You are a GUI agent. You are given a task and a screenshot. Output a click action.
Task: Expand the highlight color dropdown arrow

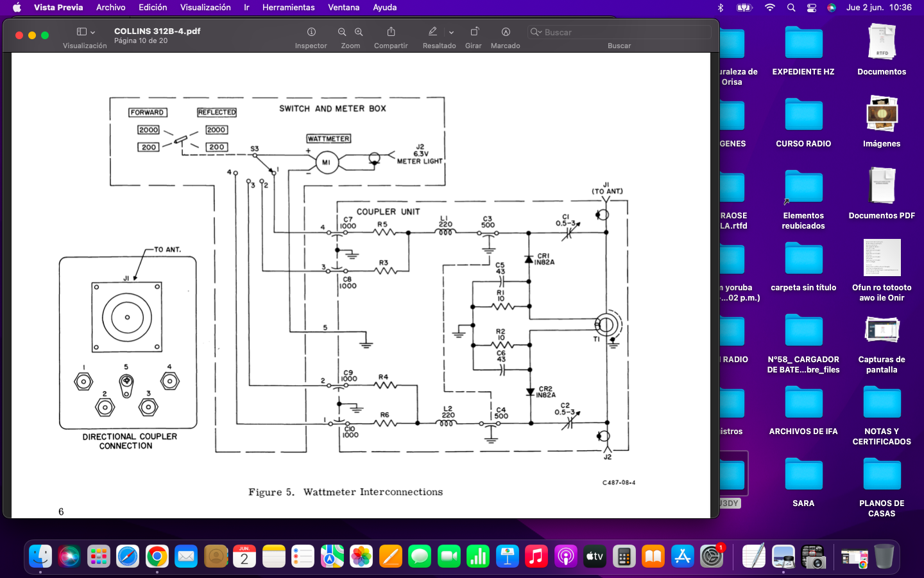tap(451, 32)
